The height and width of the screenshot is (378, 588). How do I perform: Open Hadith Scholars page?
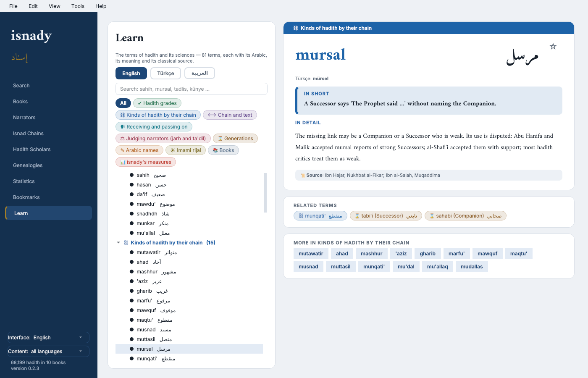pos(48,150)
